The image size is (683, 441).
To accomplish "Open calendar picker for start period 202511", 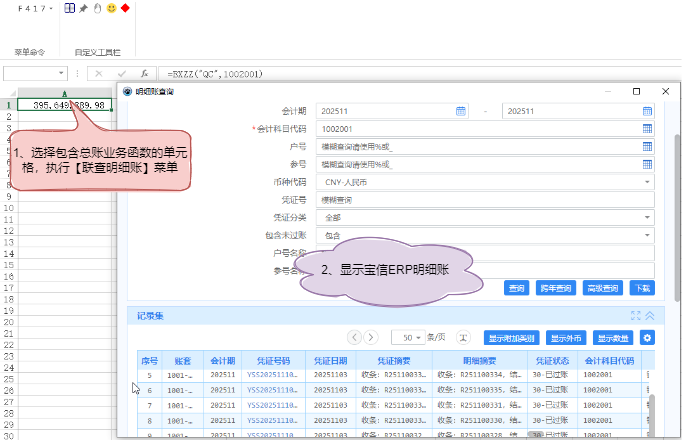I will tap(461, 111).
